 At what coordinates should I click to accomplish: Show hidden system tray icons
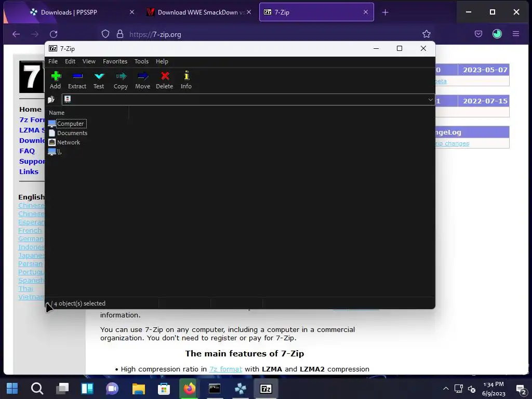tap(446, 389)
